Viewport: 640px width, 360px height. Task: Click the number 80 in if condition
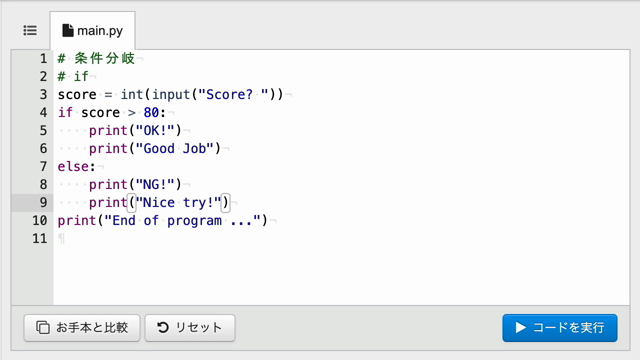coord(151,113)
